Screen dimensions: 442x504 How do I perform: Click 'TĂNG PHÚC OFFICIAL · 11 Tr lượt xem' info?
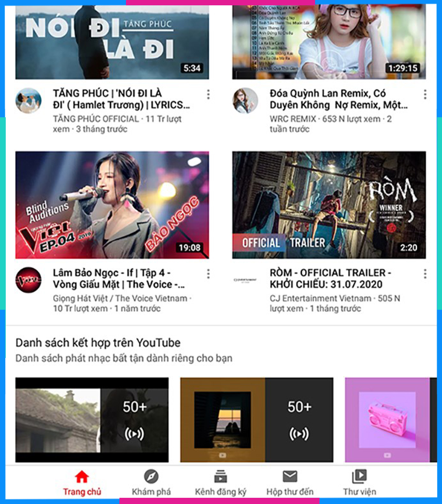tap(117, 124)
